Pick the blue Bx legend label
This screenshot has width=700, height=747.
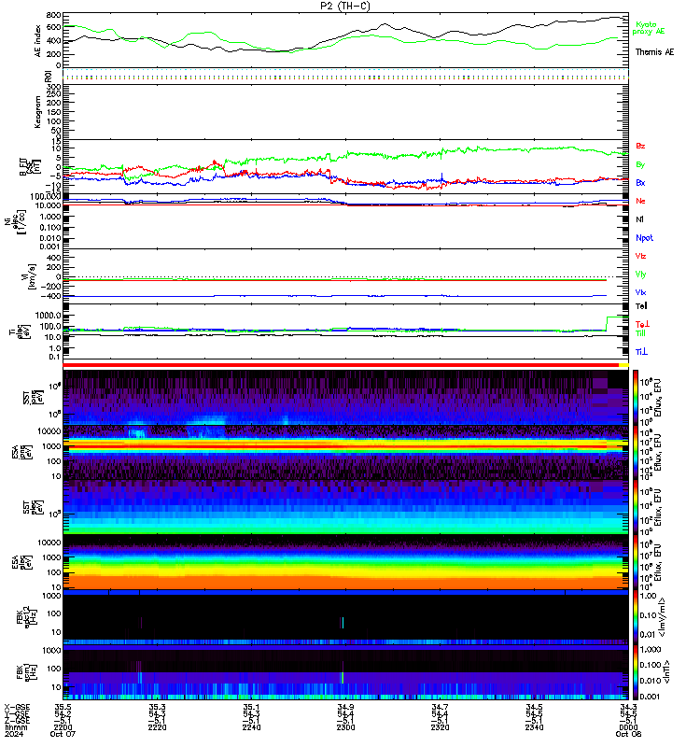pos(640,182)
